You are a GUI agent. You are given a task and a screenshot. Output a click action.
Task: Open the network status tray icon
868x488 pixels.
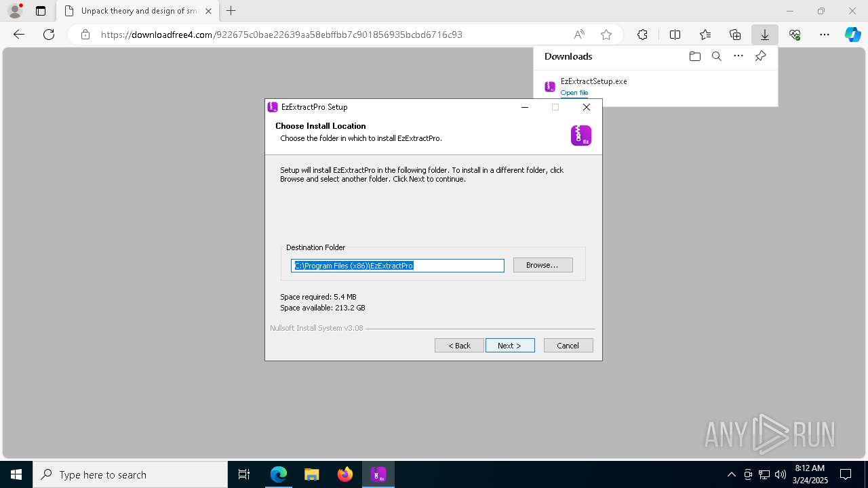764,474
